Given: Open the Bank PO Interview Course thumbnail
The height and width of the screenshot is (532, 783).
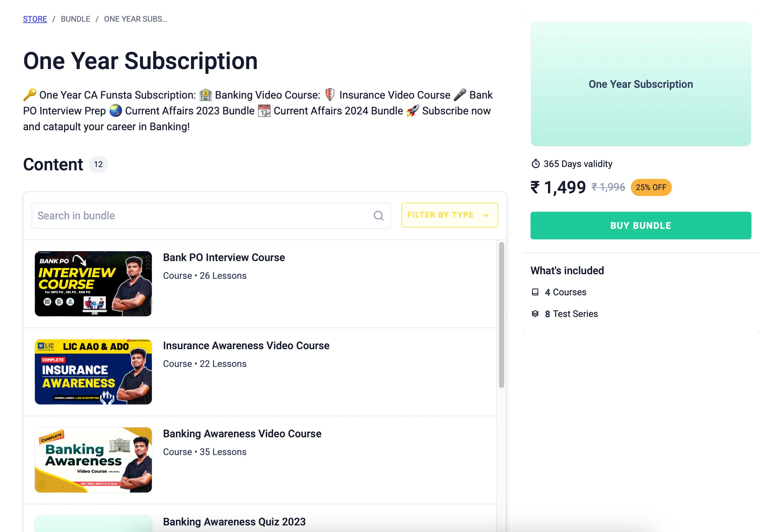Looking at the screenshot, I should 93,284.
